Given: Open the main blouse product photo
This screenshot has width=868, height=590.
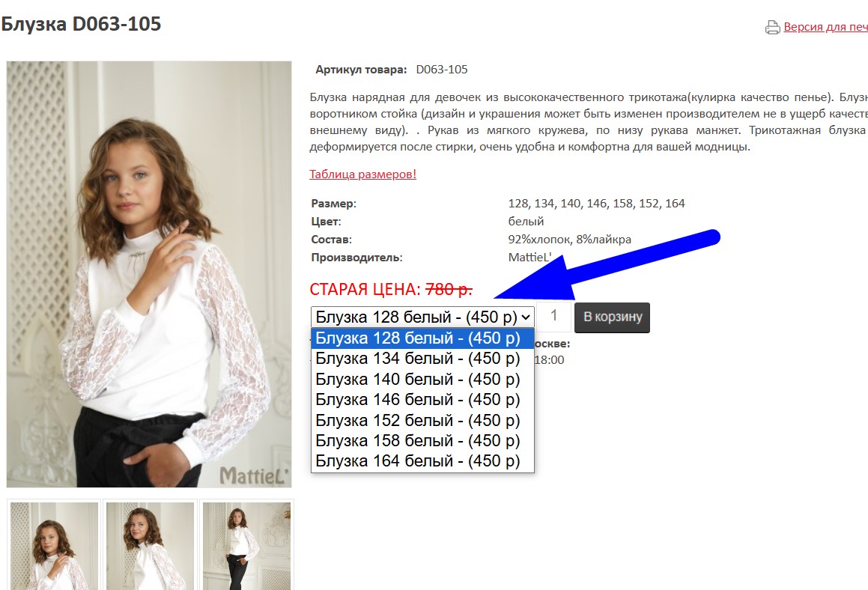Looking at the screenshot, I should [x=149, y=274].
